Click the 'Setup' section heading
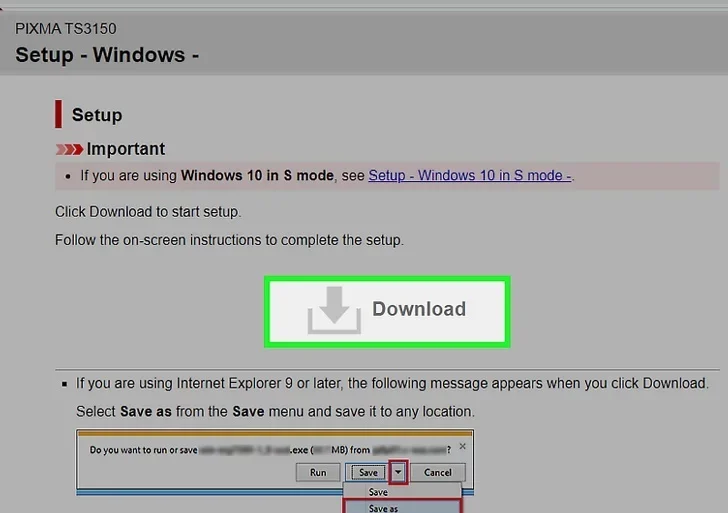The height and width of the screenshot is (513, 728). [97, 115]
